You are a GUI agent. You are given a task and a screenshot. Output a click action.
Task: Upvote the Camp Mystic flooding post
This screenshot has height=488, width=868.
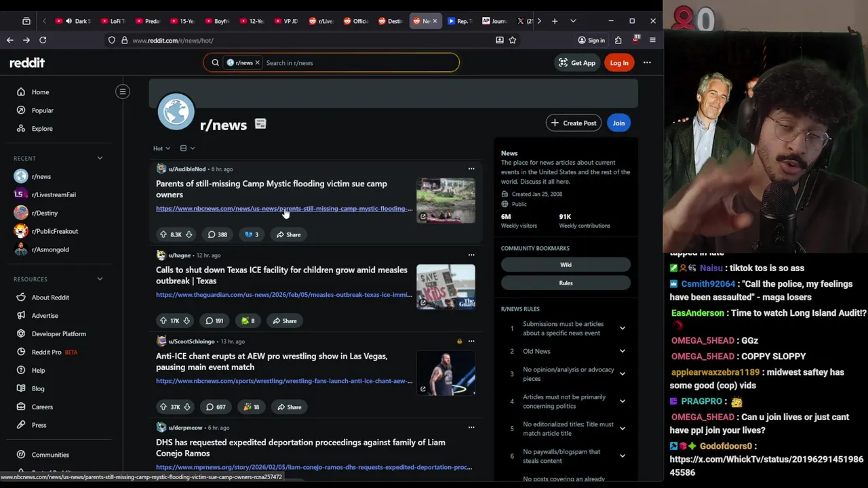[163, 235]
